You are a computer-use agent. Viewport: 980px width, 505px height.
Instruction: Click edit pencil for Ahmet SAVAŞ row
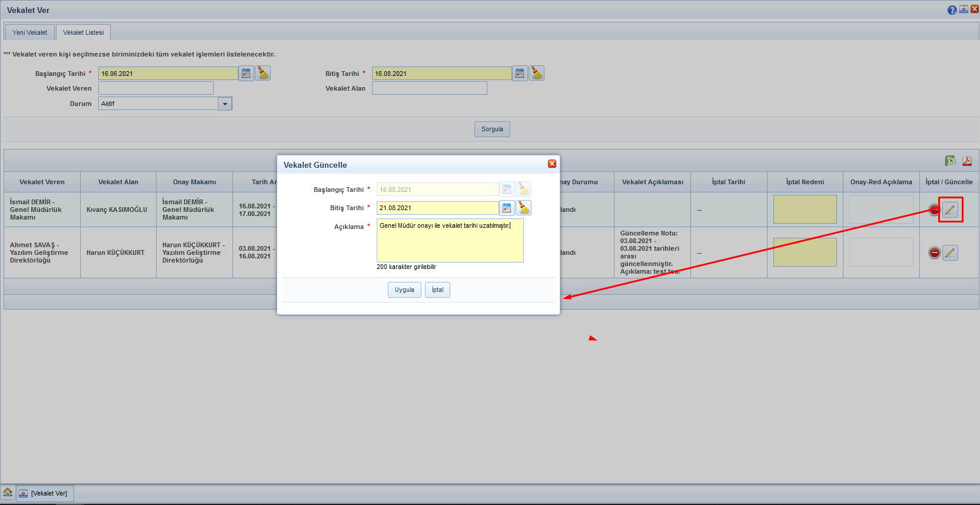coord(950,253)
